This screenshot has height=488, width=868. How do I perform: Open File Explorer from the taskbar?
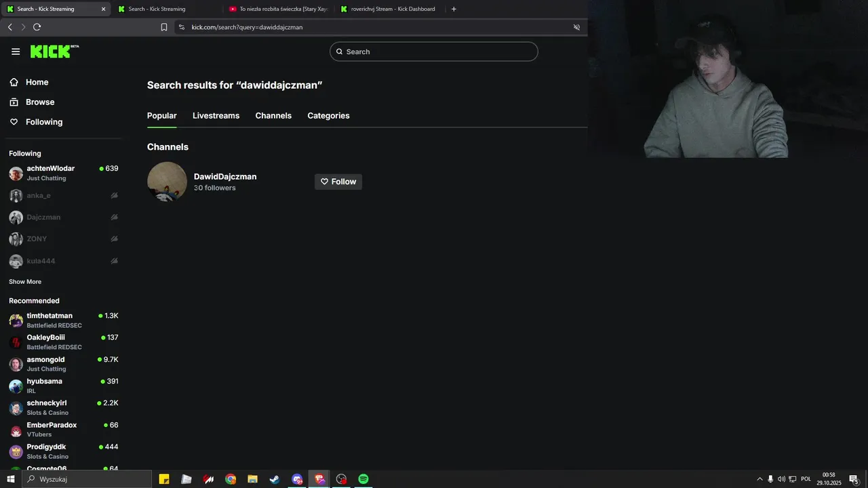point(252,479)
